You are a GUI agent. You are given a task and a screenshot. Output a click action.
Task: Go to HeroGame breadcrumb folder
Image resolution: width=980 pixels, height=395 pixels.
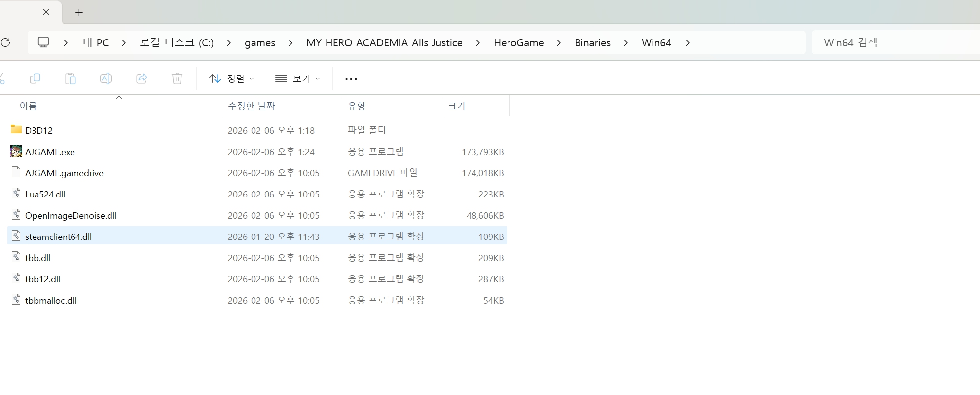(518, 43)
